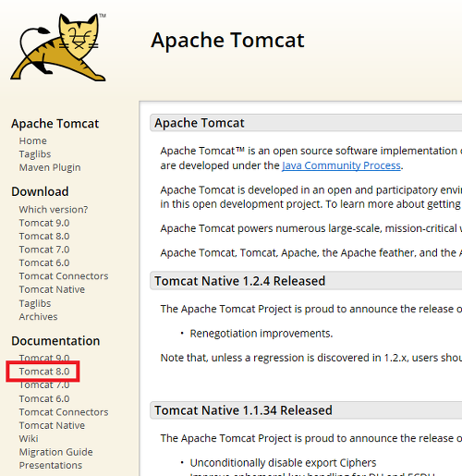This screenshot has height=476, width=462.
Task: Open Tomcat 6.0 under Download
Action: pos(44,262)
